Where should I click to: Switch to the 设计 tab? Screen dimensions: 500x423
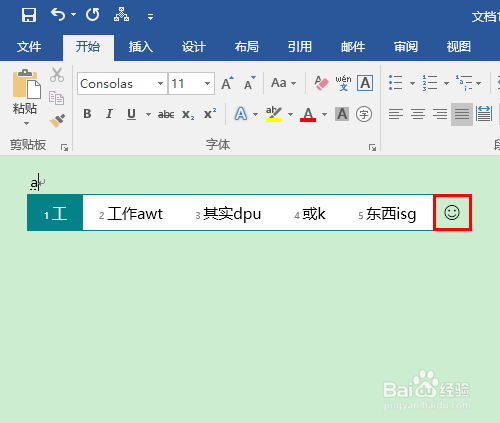194,47
